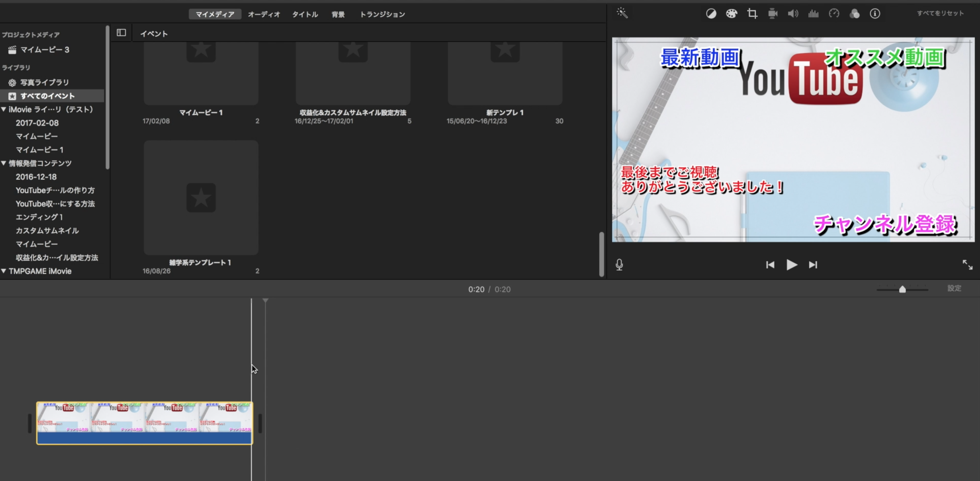Open the 新テンプレ 1 event thumbnail
Image resolution: width=980 pixels, height=481 pixels.
[505, 73]
